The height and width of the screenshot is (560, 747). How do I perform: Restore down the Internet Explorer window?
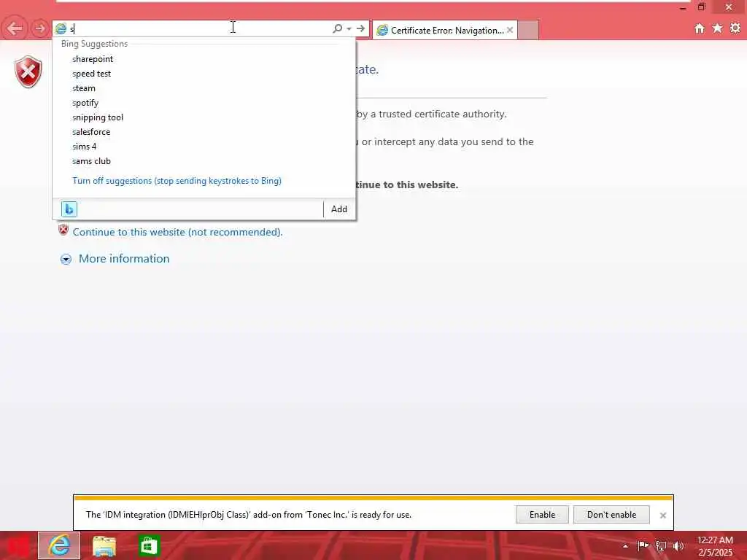[702, 7]
